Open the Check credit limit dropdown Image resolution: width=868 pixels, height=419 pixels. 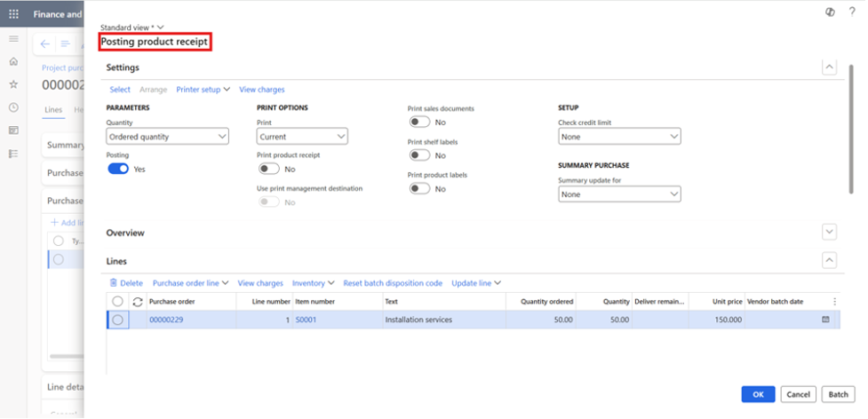point(619,137)
